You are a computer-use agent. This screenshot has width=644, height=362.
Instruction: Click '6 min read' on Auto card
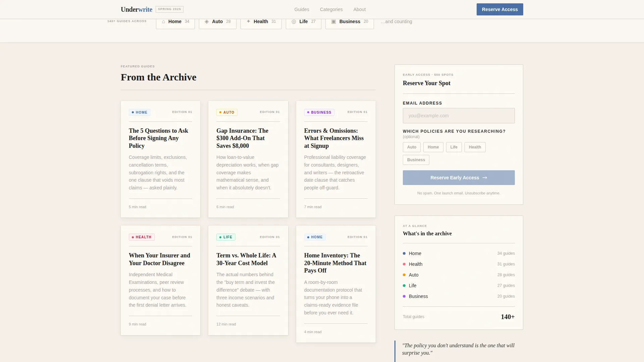(x=225, y=207)
